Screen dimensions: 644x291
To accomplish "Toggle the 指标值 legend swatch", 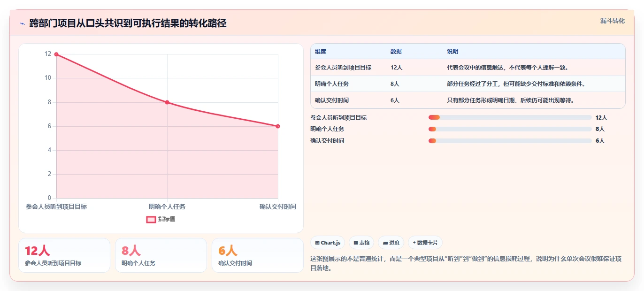I will (151, 219).
